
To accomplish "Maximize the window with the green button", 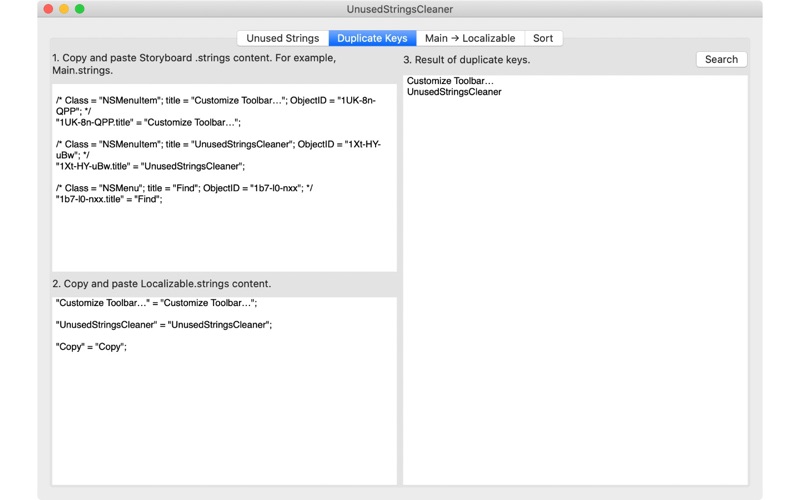I will [80, 9].
